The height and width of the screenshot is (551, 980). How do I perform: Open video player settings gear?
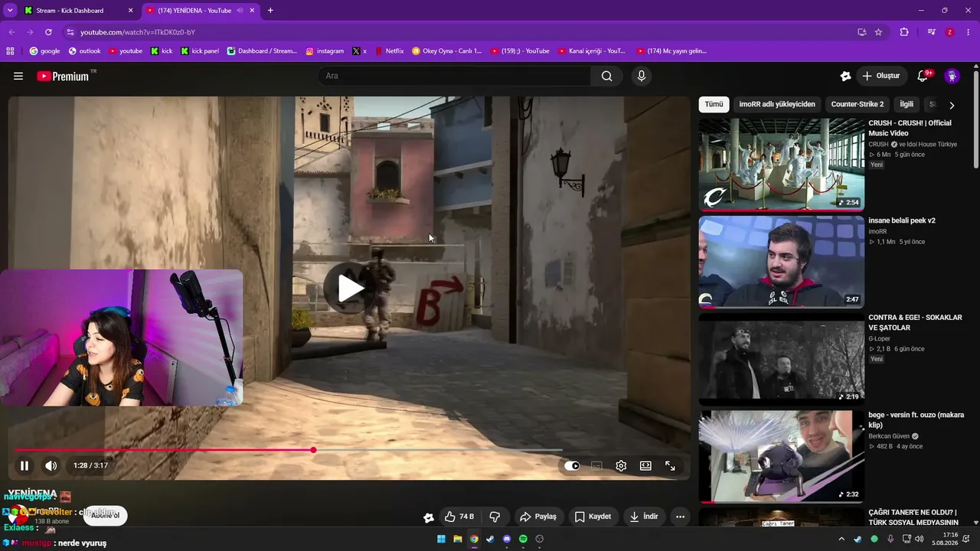pos(621,465)
